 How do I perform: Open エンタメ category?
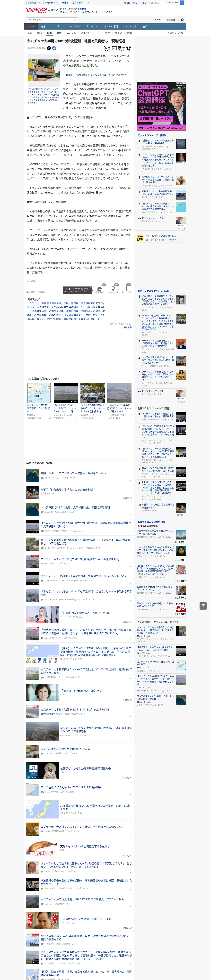pyautogui.click(x=71, y=33)
